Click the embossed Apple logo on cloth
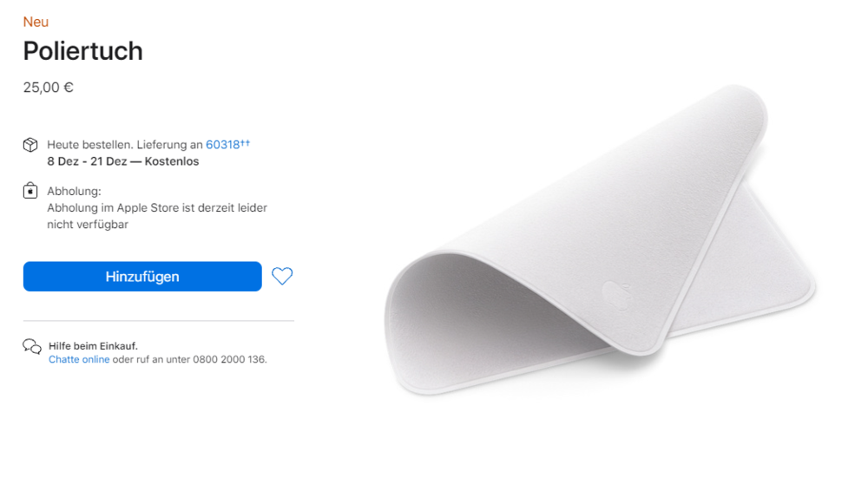Viewport: 868px width, 484px height. (x=618, y=294)
